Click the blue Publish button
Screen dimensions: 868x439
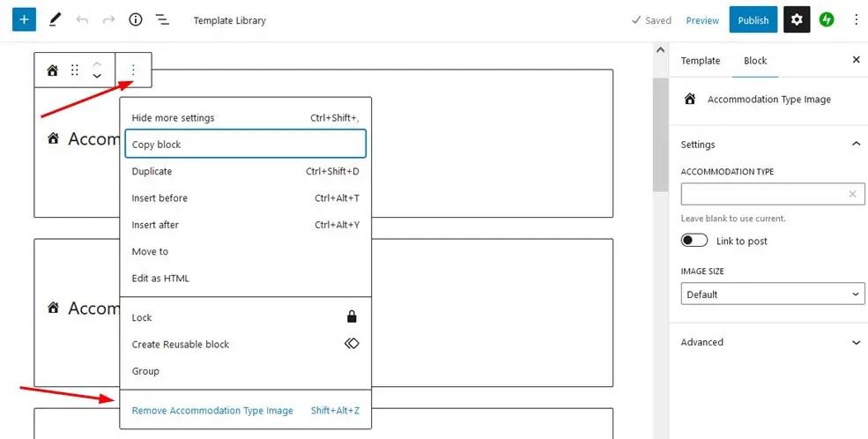[x=753, y=20]
